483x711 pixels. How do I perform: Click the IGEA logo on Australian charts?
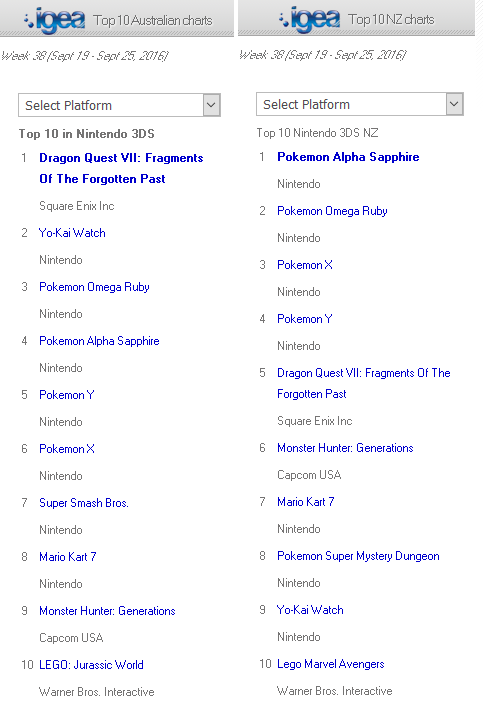coord(54,20)
